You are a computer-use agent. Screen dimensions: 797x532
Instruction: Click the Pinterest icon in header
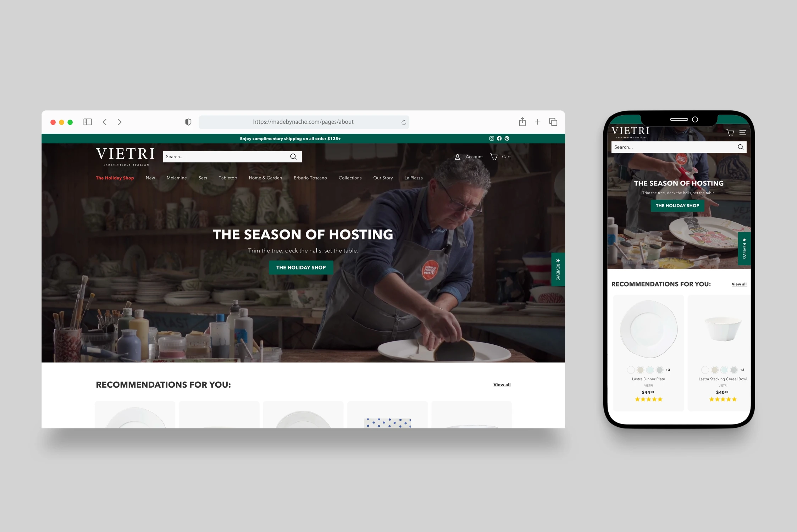click(507, 138)
